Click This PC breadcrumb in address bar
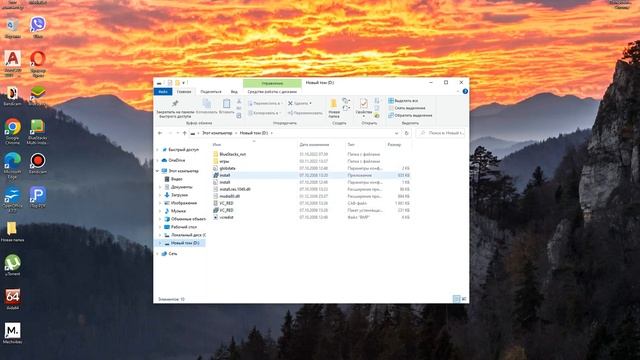This screenshot has height=360, width=640. [217, 133]
